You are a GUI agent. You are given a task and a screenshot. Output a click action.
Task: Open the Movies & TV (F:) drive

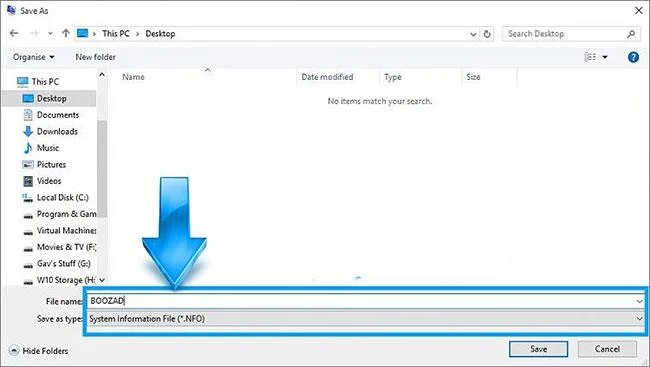(x=66, y=247)
